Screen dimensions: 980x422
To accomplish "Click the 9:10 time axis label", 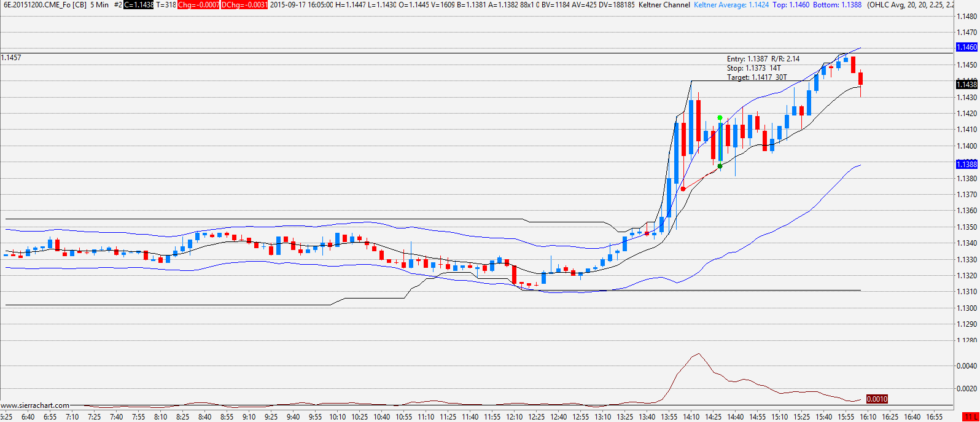I will pyautogui.click(x=249, y=417).
